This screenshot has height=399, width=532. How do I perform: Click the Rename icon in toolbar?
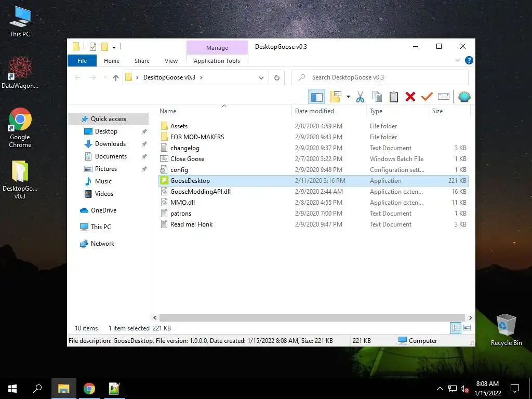click(x=444, y=97)
